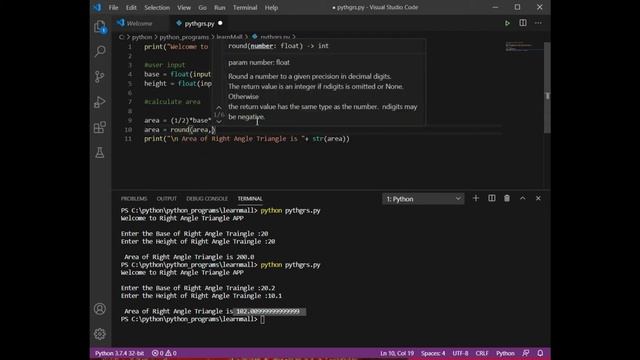Open the Terminal menu
The image size is (640, 360).
pos(245,7)
